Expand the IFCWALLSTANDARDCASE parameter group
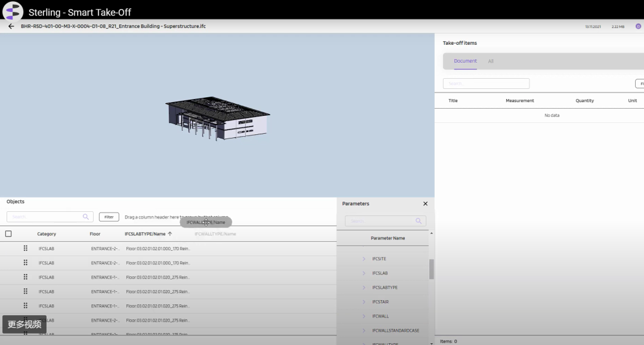This screenshot has height=345, width=644. pos(364,331)
